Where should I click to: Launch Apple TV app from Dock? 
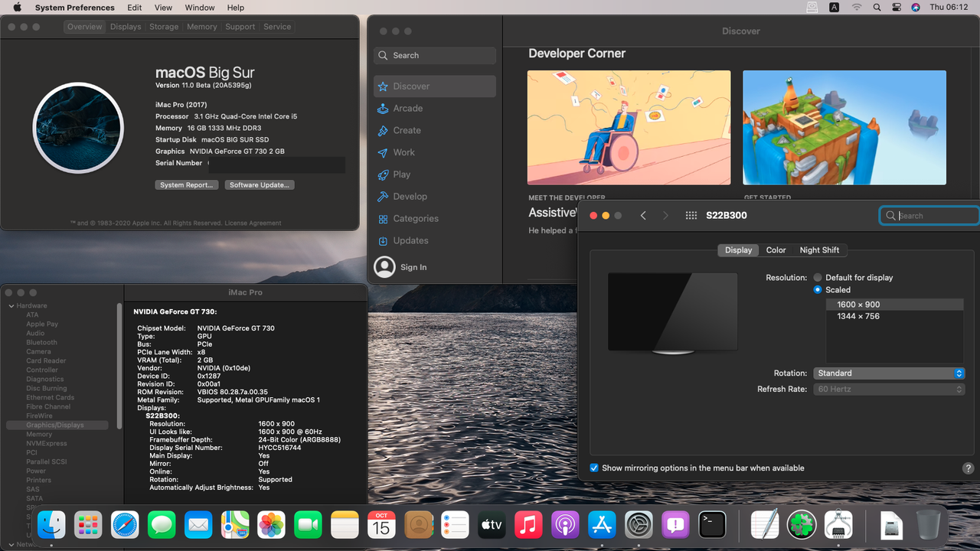[492, 525]
